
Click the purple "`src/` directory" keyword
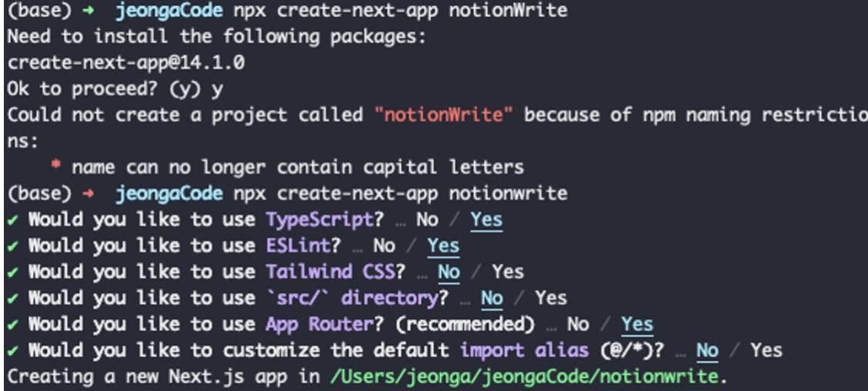point(352,298)
